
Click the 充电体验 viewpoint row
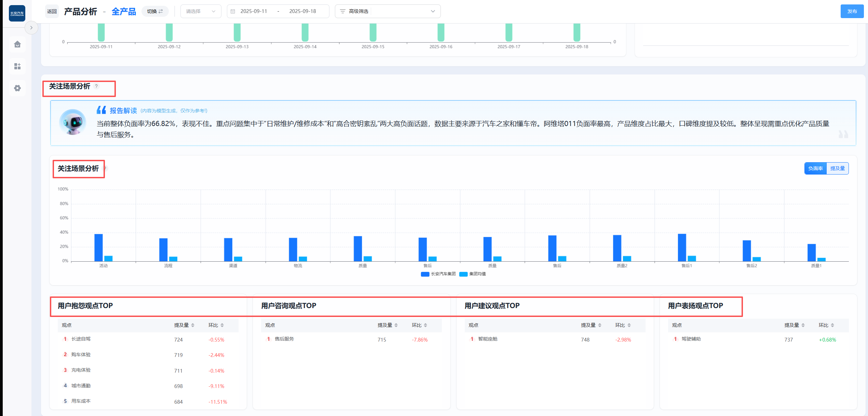[148, 370]
